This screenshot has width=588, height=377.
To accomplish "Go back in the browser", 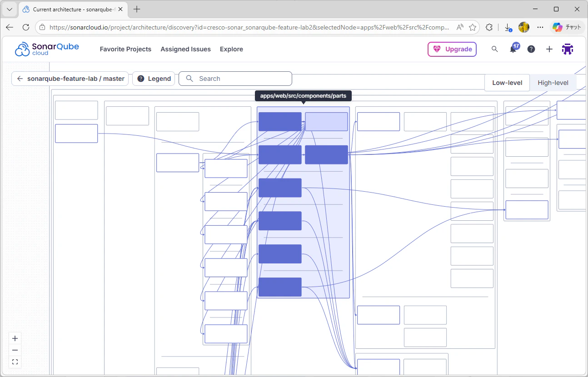I will [10, 27].
